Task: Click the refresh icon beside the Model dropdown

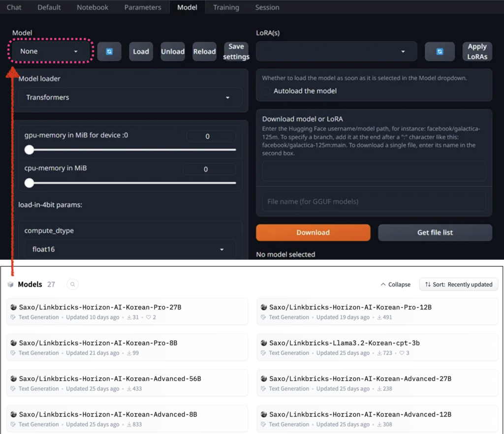Action: (109, 51)
